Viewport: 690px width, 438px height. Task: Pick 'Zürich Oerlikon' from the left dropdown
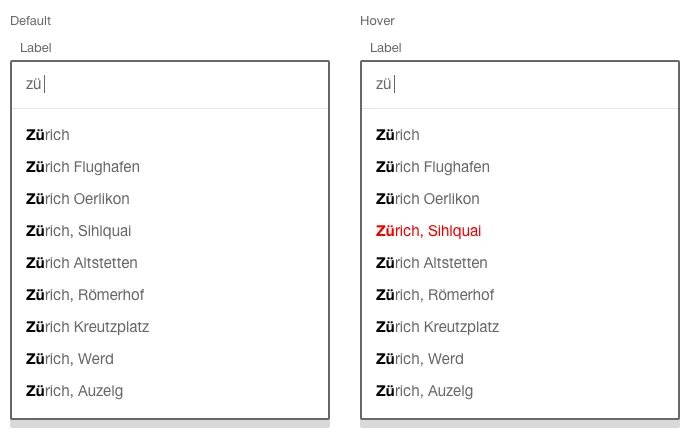(78, 199)
